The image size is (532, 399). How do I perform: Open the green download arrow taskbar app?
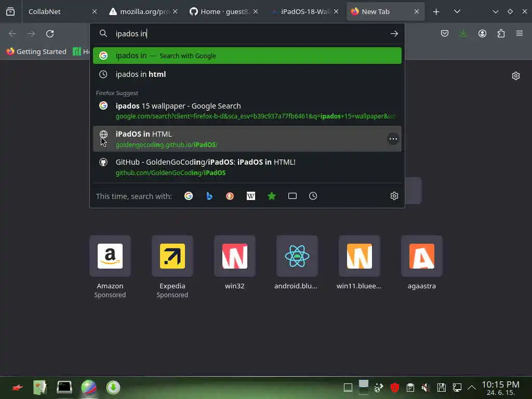113,388
